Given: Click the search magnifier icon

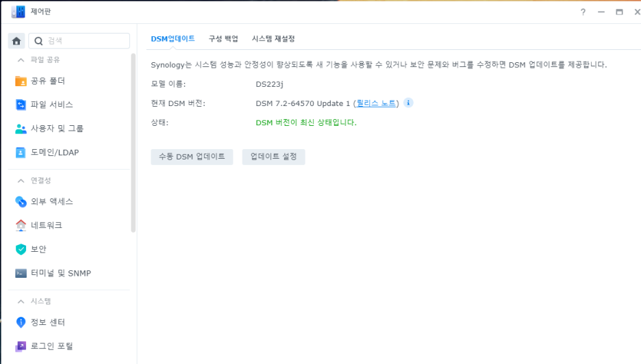Looking at the screenshot, I should (38, 41).
